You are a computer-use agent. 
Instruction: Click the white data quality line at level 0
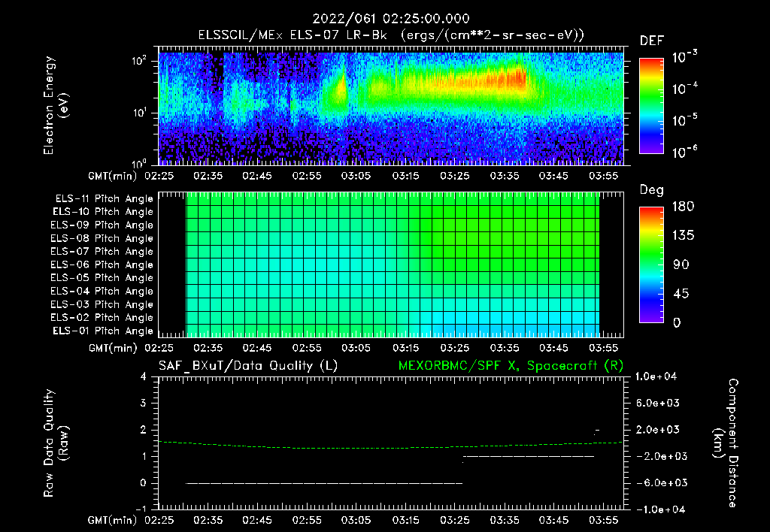[x=324, y=483]
